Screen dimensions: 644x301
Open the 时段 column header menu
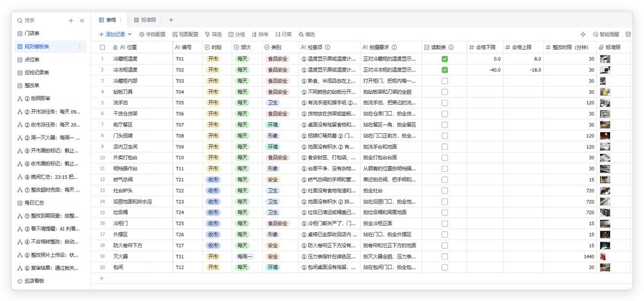(x=217, y=47)
